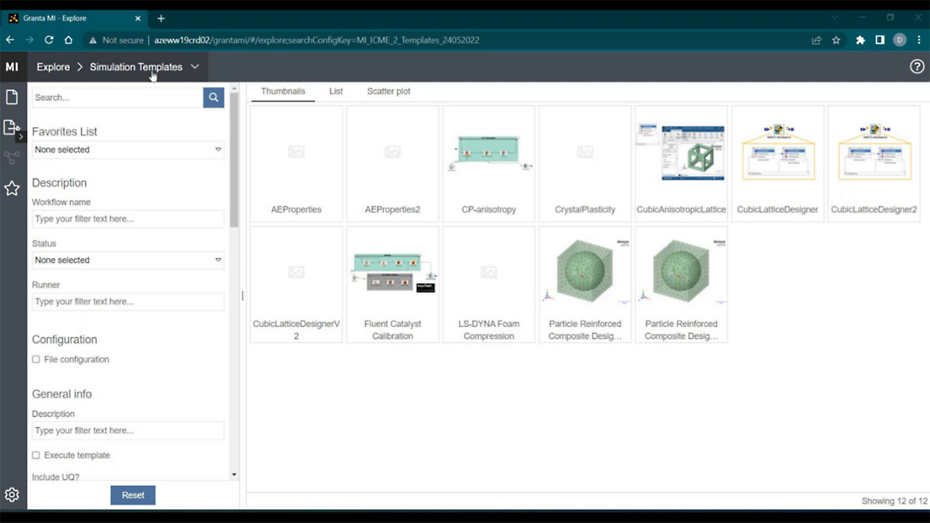Viewport: 930px width, 523px height.
Task: Click the Workflow name filter field
Action: point(128,219)
